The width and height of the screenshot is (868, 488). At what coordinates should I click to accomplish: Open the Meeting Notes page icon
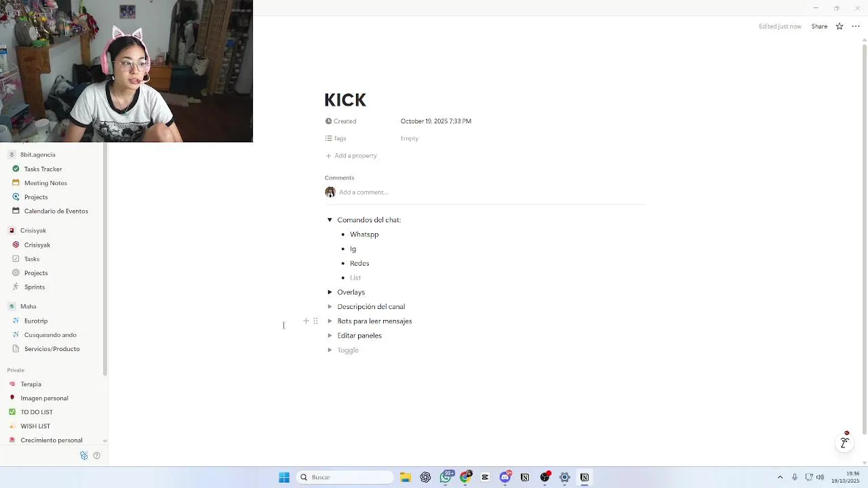click(x=16, y=183)
